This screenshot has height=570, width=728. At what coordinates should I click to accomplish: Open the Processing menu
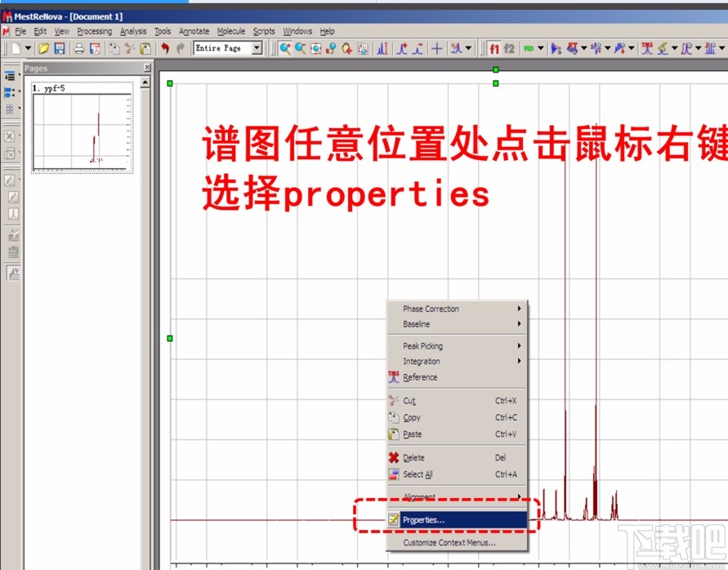(x=94, y=31)
